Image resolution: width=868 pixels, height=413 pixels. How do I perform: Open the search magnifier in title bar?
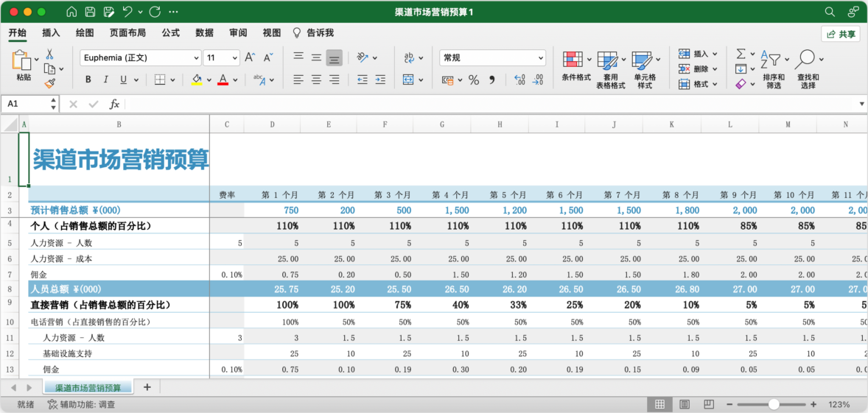[830, 12]
